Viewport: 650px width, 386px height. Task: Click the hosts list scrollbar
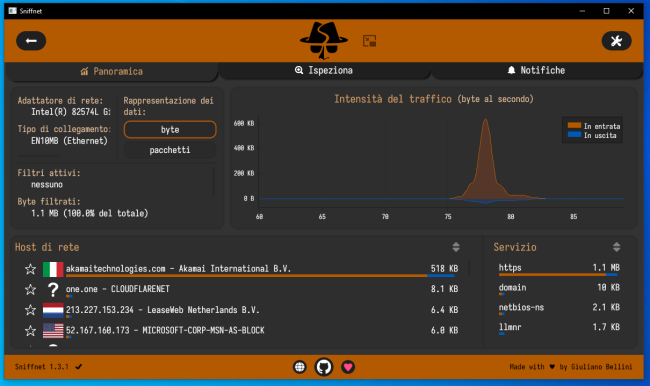(x=470, y=267)
